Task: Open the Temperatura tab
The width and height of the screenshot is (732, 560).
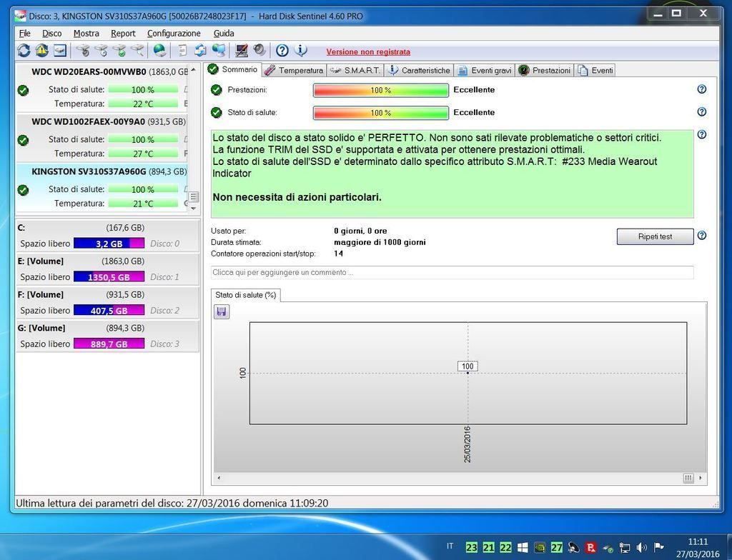Action: (x=294, y=70)
